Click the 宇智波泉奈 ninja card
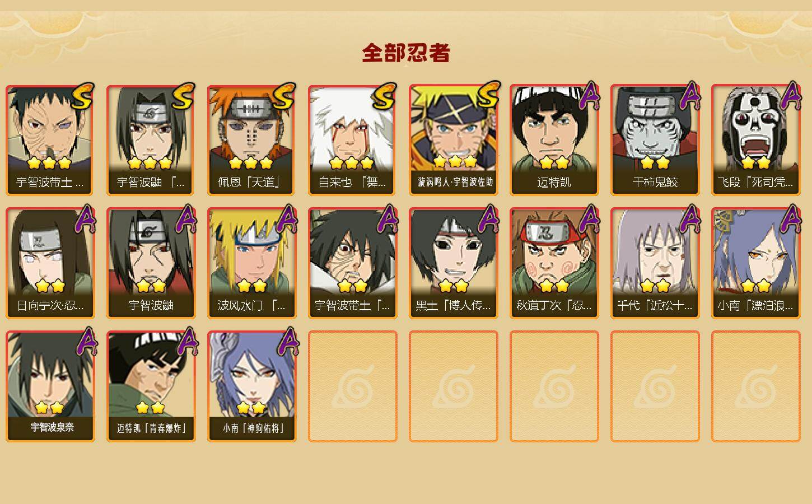This screenshot has width=812, height=504. pyautogui.click(x=50, y=386)
